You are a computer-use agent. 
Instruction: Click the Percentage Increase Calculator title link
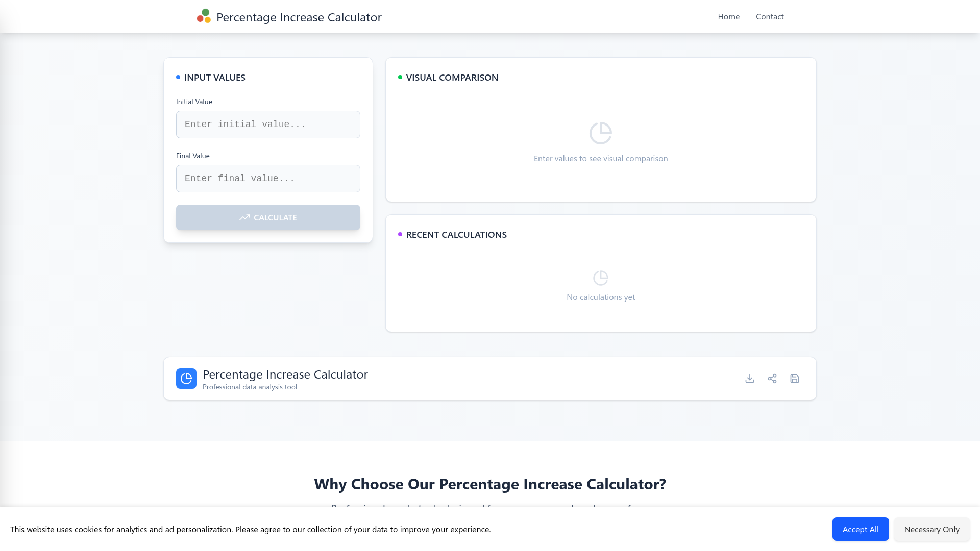pos(299,17)
